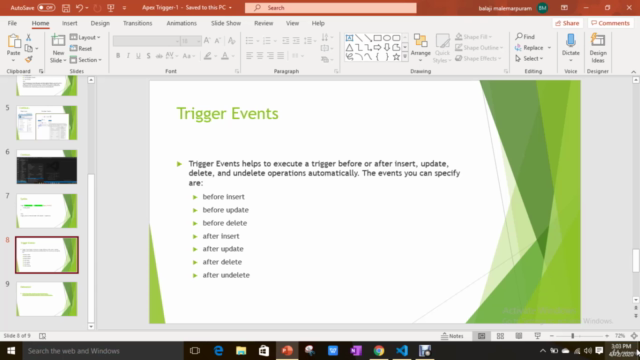Open the File menu

[12, 23]
